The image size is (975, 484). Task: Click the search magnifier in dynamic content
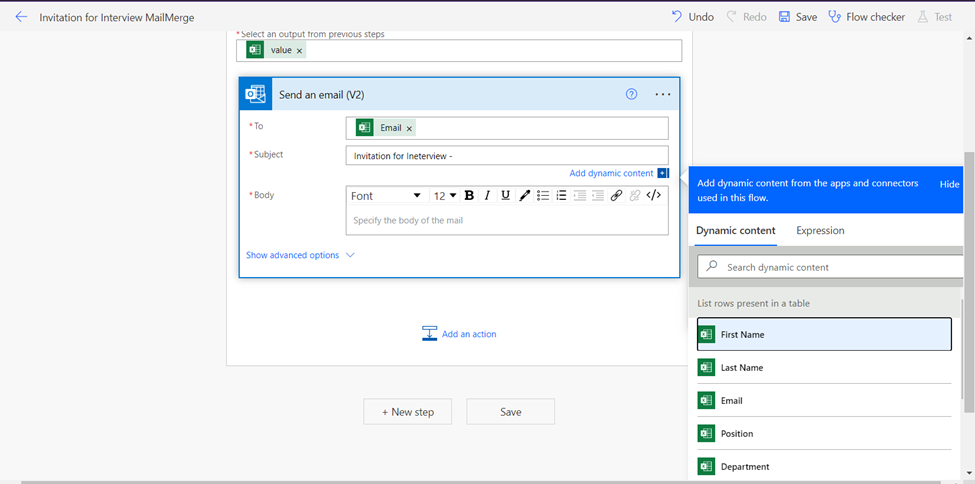[712, 267]
